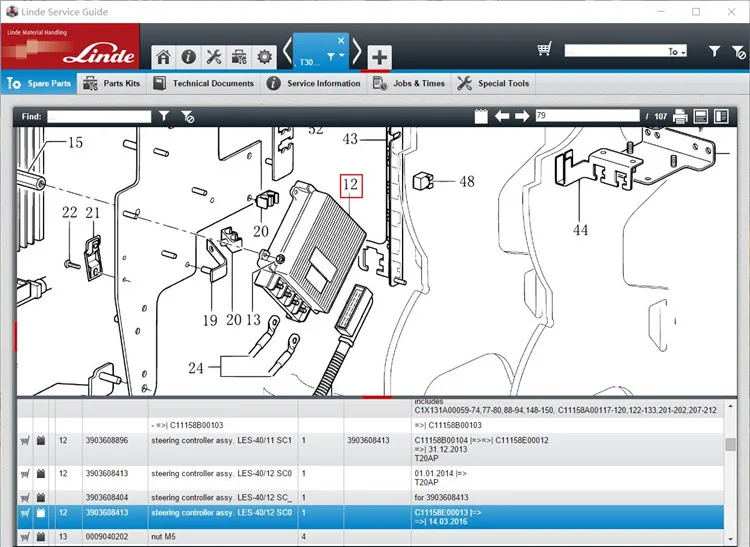Go to previous page with left arrow

click(x=502, y=116)
